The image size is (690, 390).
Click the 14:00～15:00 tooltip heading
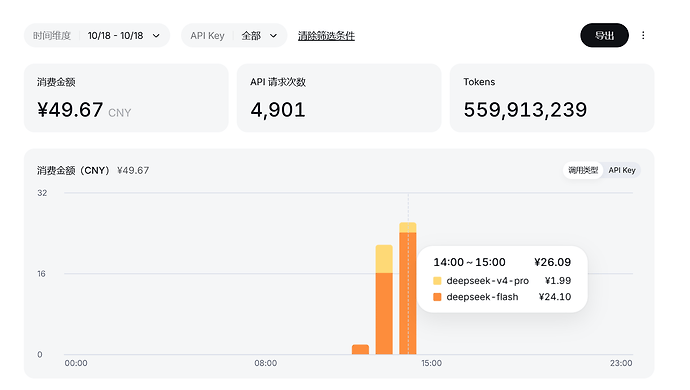469,262
